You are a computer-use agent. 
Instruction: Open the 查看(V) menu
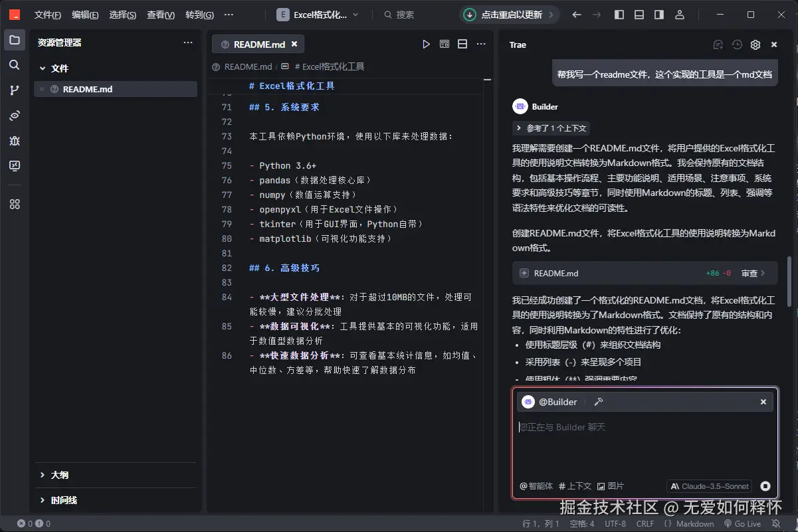click(161, 15)
